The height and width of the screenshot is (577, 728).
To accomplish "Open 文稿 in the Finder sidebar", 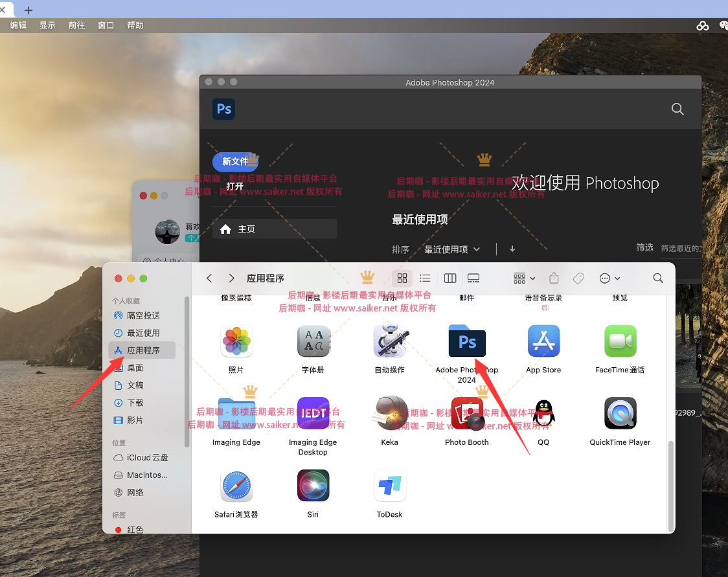I will click(x=142, y=385).
